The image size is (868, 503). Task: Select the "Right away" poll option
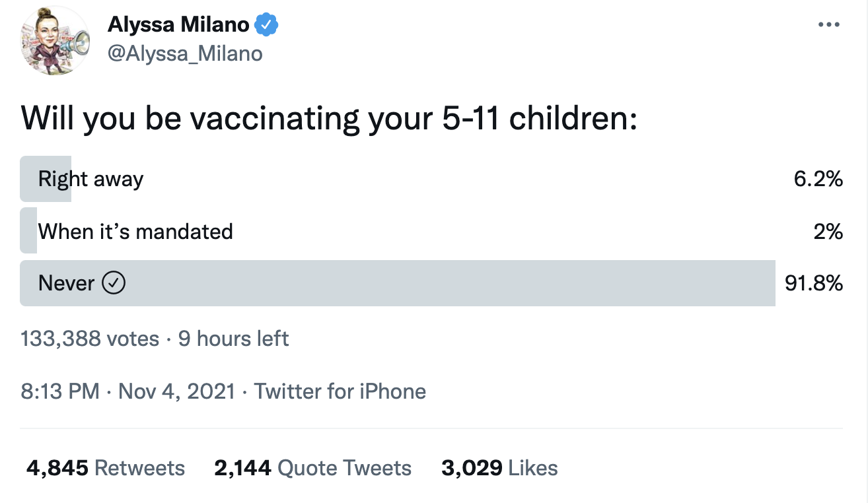tap(90, 179)
